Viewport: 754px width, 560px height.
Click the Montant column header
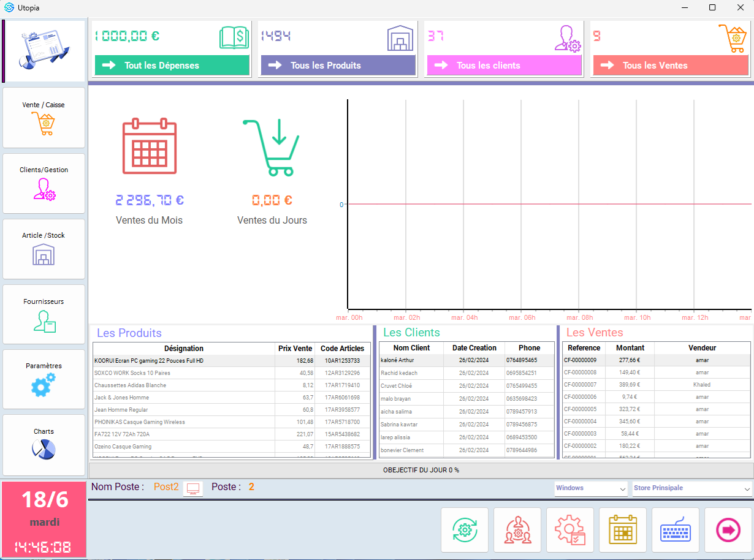click(x=630, y=347)
